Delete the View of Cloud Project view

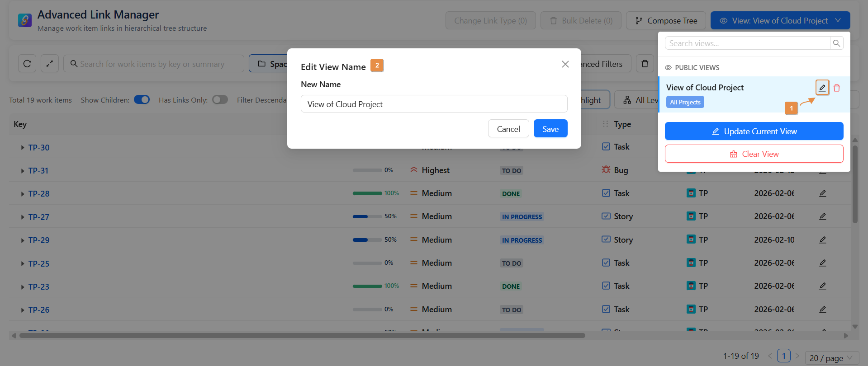[x=837, y=88]
